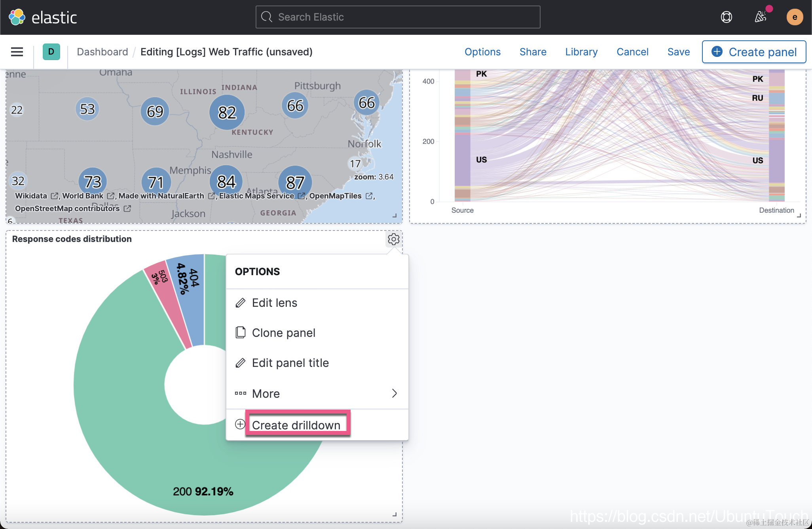Screen dimensions: 812x529
Task: Open the hamburger navigation menu
Action: coord(17,52)
